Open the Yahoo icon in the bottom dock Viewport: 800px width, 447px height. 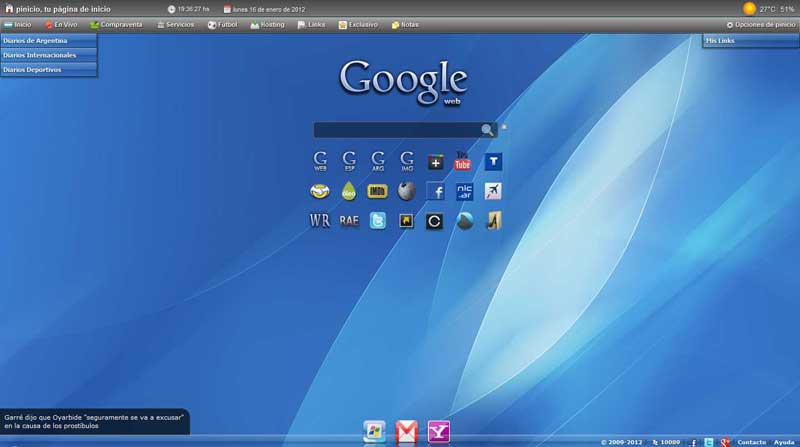pyautogui.click(x=438, y=432)
